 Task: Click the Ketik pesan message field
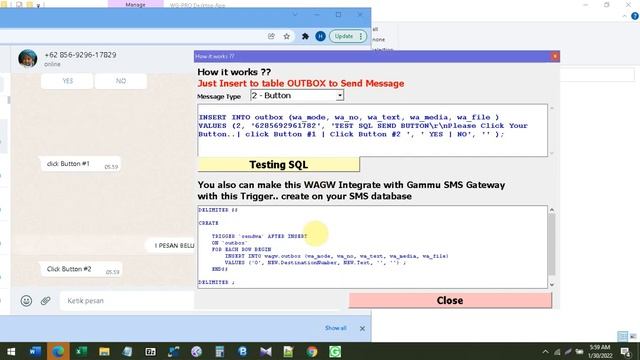(127, 301)
